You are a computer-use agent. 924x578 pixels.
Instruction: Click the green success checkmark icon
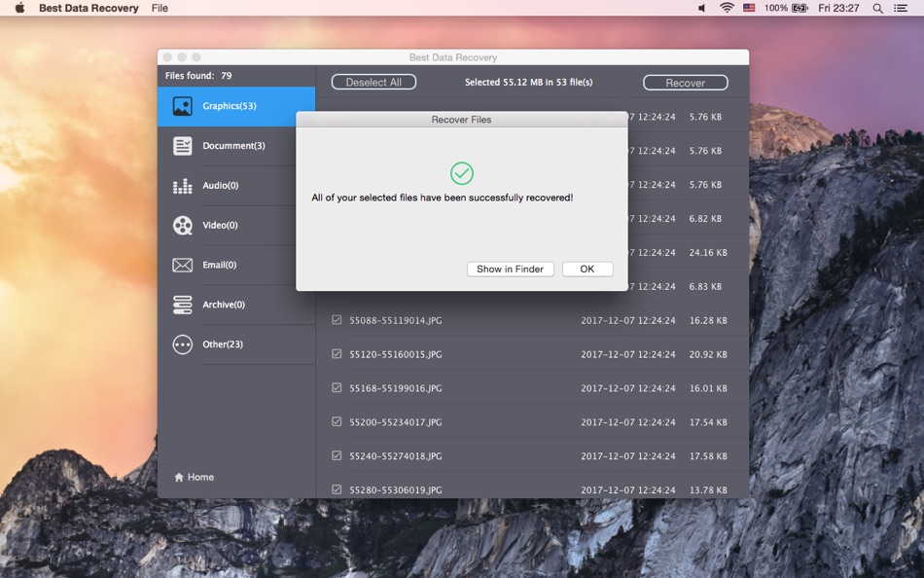point(462,173)
